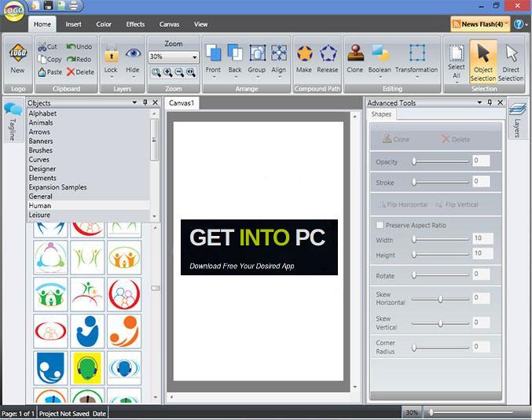Click the Width value input field

coord(482,238)
